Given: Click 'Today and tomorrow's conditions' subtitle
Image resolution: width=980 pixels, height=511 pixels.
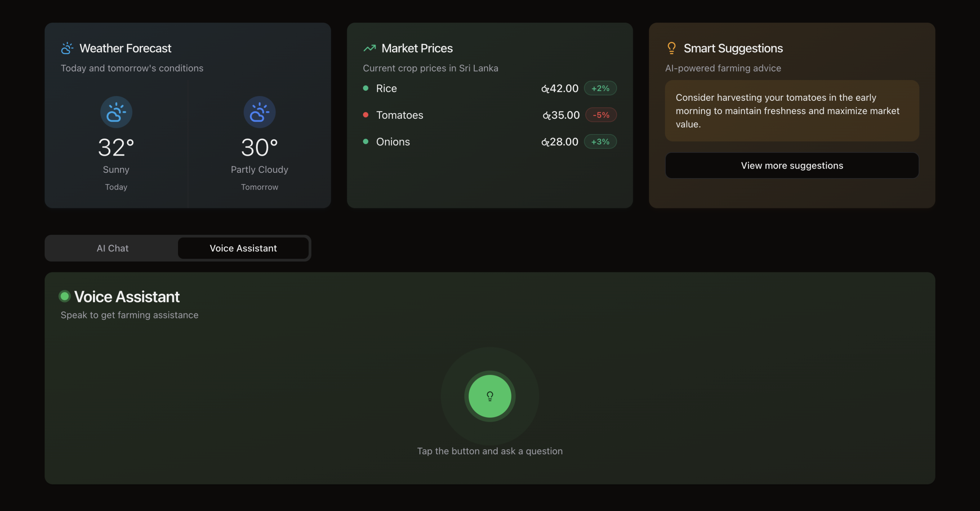Looking at the screenshot, I should (132, 68).
